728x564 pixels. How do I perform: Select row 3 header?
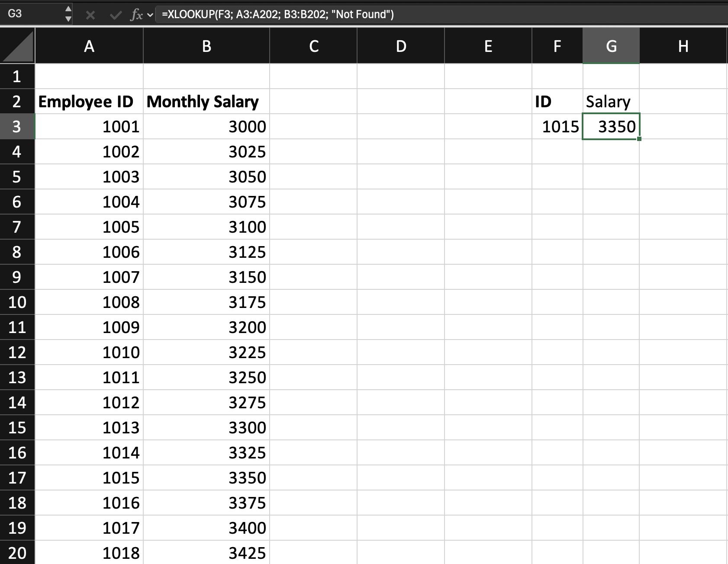pos(17,126)
